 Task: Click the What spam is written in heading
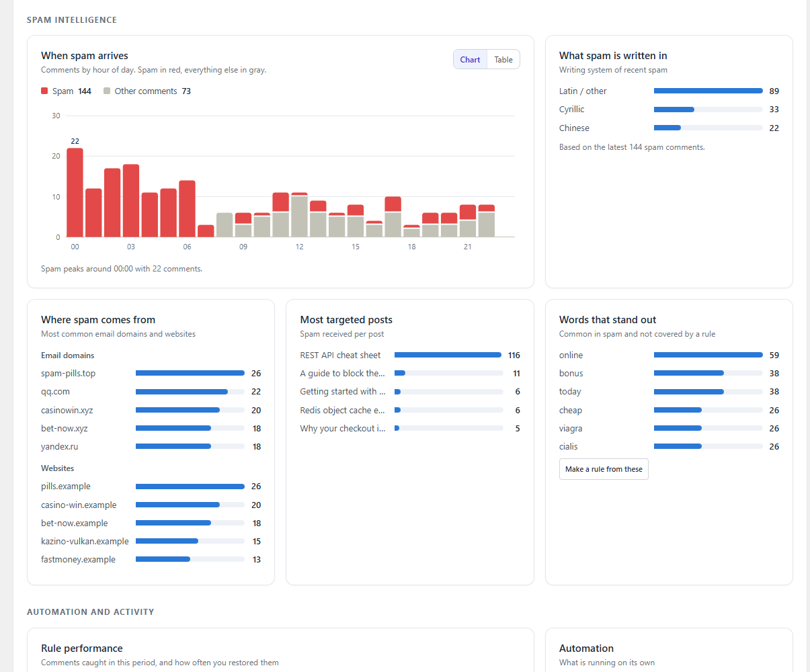point(613,56)
